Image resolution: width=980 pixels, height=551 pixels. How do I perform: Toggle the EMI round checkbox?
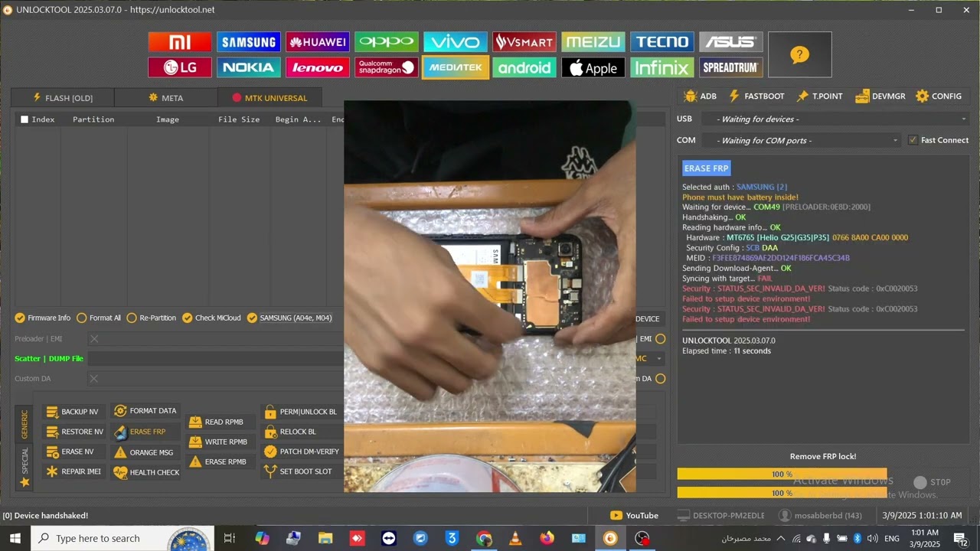click(x=660, y=338)
